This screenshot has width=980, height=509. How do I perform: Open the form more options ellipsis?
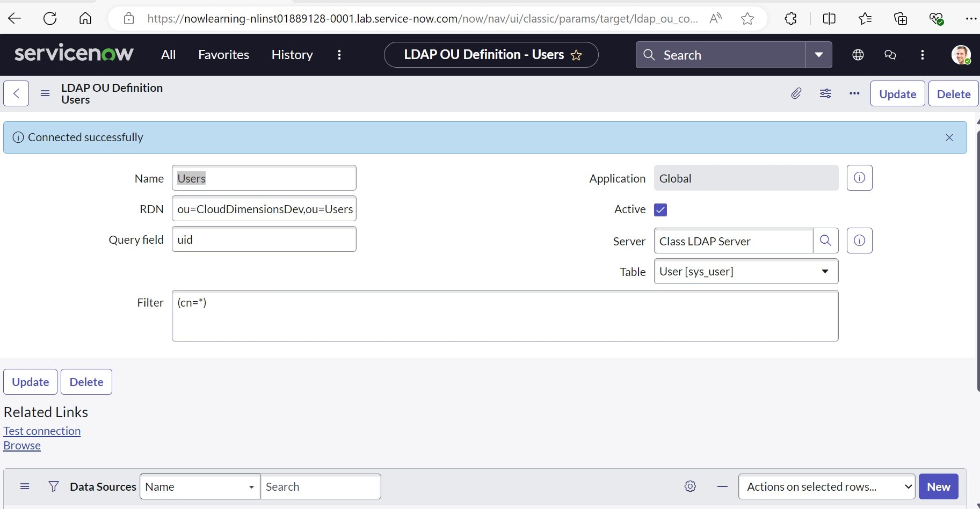coord(854,93)
